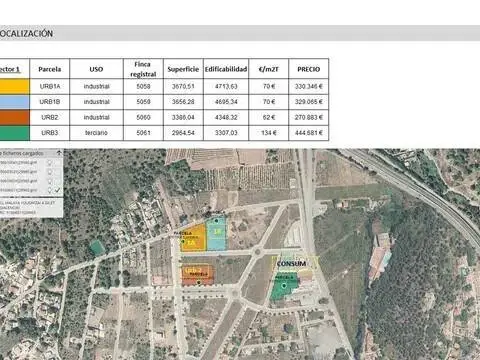Click the 'CONSUM' label on the map
The width and height of the screenshot is (480, 360).
(291, 264)
